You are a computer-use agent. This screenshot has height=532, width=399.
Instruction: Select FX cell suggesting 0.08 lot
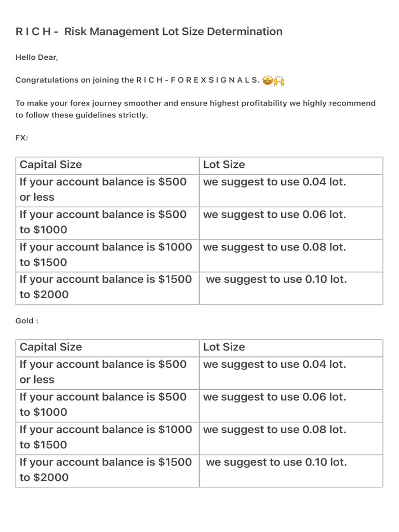[291, 256]
